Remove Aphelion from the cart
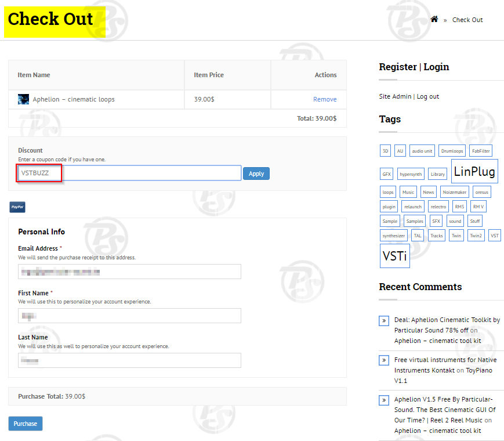This screenshot has width=504, height=441. point(324,99)
